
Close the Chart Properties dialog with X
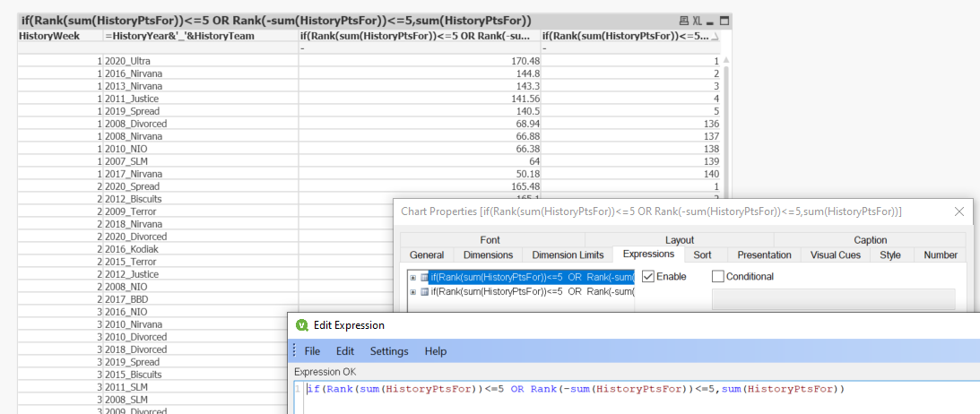pyautogui.click(x=958, y=211)
